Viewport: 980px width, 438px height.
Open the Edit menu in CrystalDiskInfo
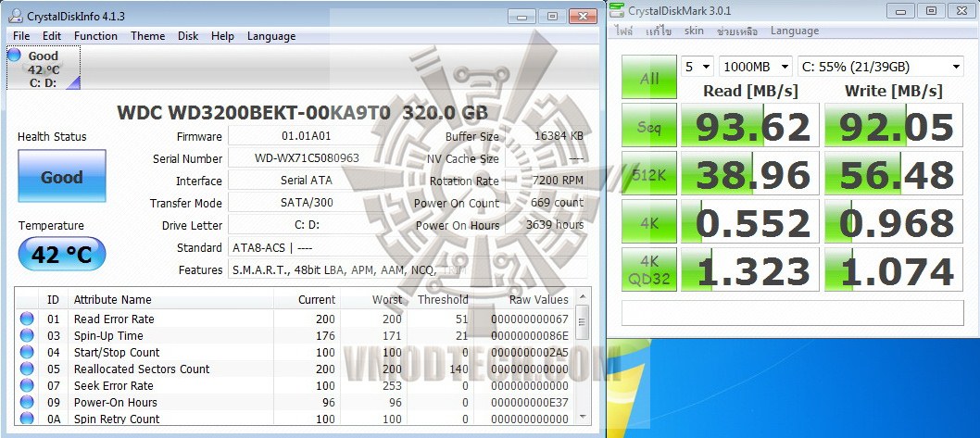[52, 36]
